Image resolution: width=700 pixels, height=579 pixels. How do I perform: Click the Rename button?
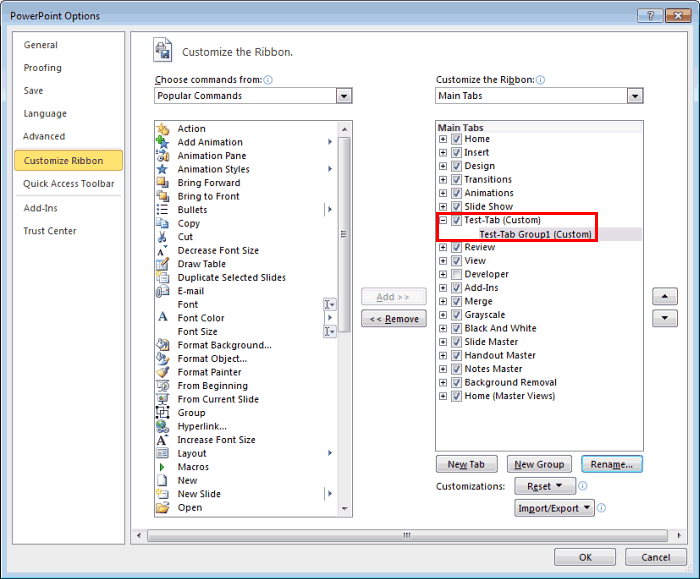612,464
